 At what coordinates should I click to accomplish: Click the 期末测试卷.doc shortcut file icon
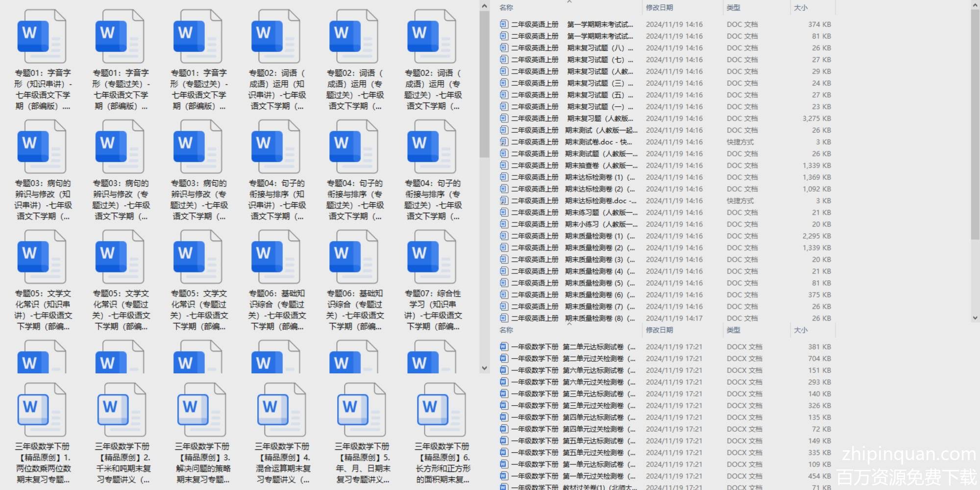click(x=504, y=142)
